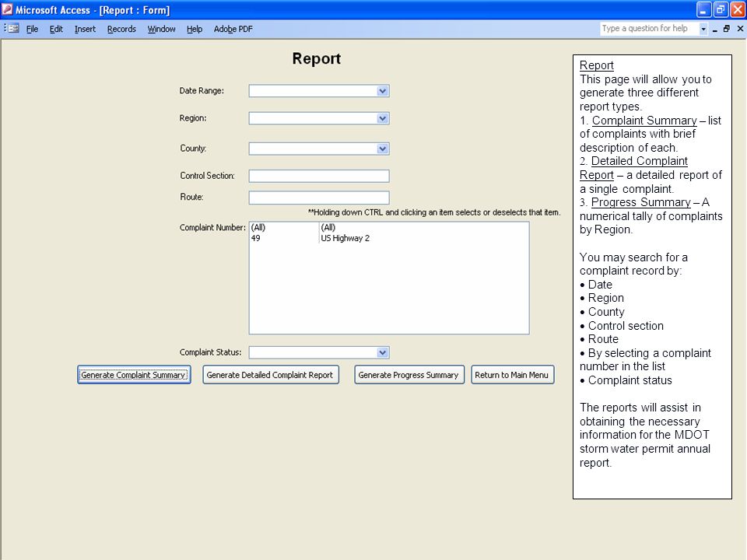This screenshot has height=560, width=747.
Task: Click the Detailed Complaint heading in help panel
Action: 640,161
